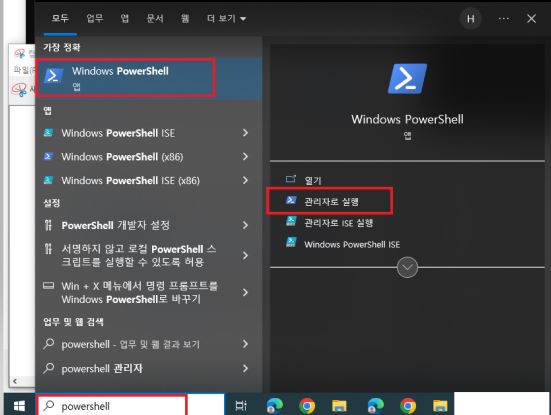Click PowerShell ISE (x86) list icon

click(48, 180)
